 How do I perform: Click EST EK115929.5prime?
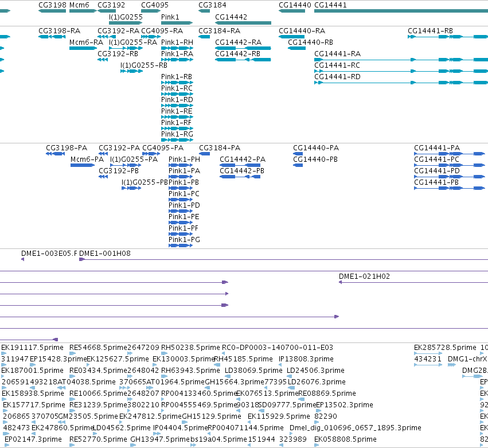279,416
